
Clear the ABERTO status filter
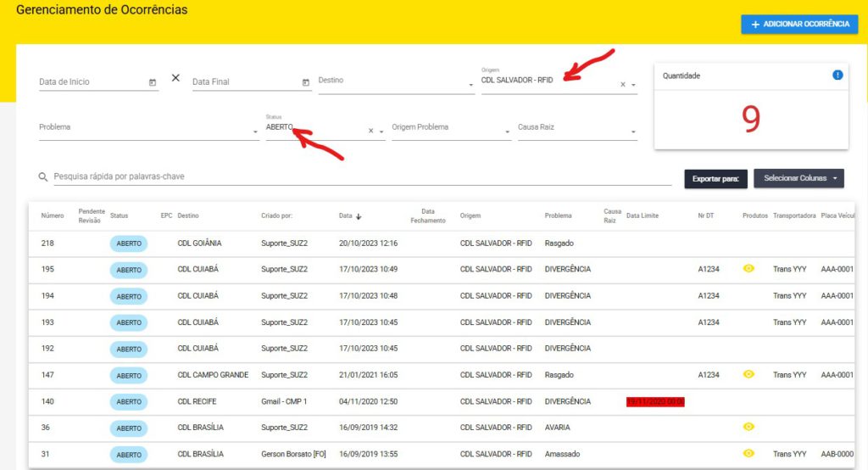370,131
